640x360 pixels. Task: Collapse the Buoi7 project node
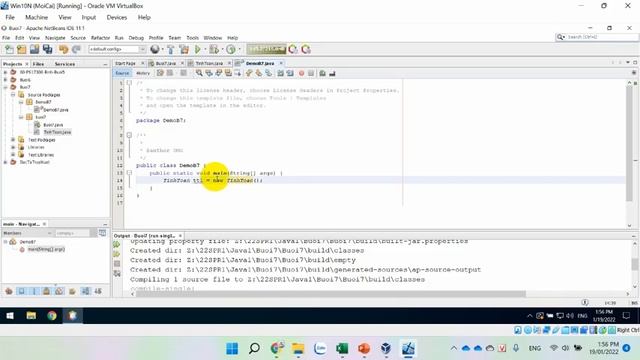(5, 87)
